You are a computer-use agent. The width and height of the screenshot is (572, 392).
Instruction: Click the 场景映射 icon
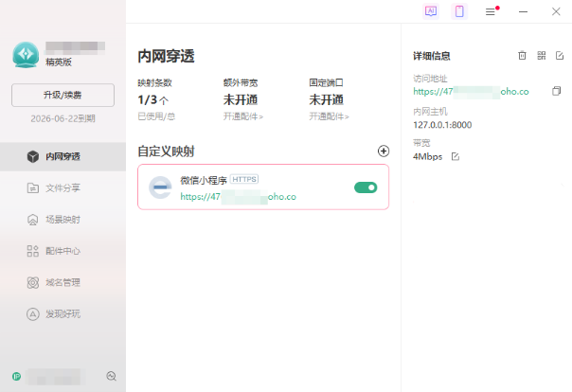pyautogui.click(x=33, y=220)
